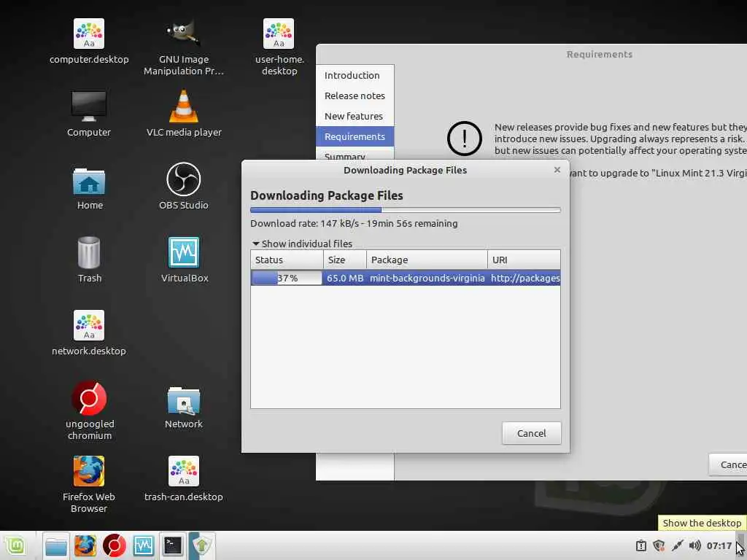Sort the file list by URI column

tap(524, 260)
